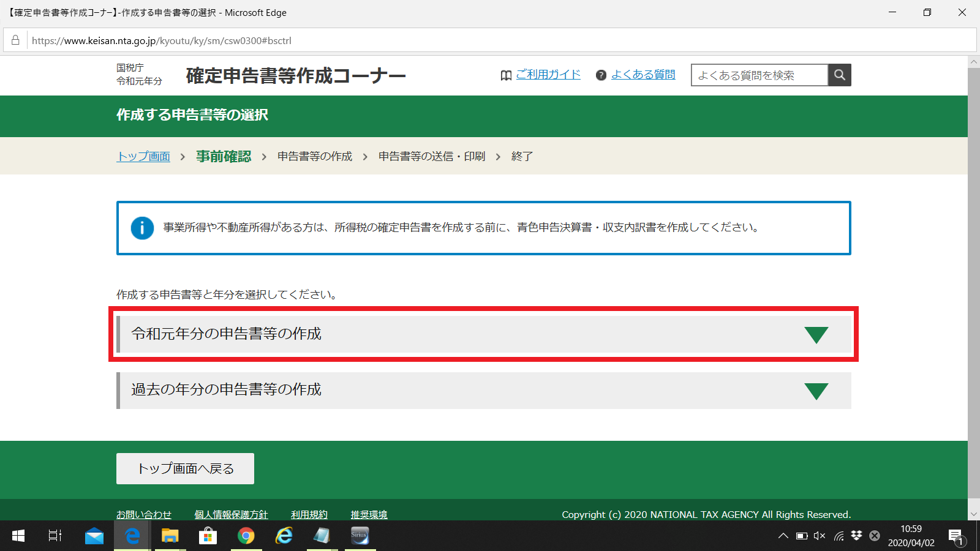The width and height of the screenshot is (980, 551).
Task: Click the search magnifier button
Action: point(839,75)
